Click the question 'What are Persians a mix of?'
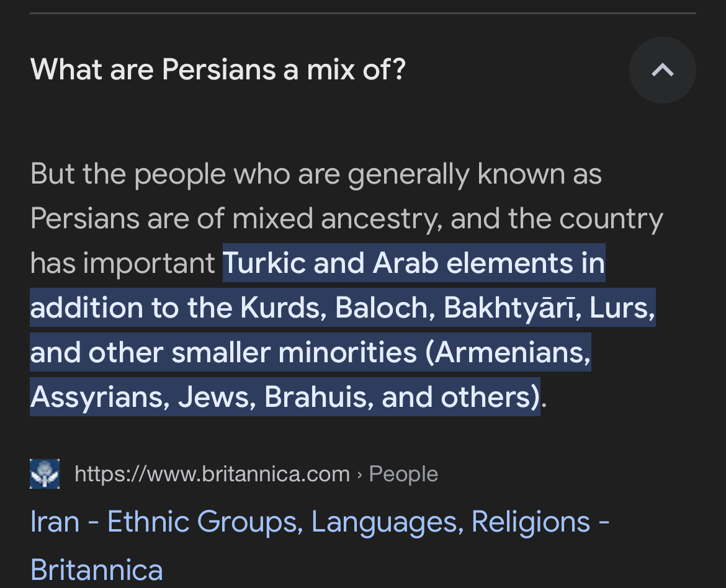The width and height of the screenshot is (726, 588). 218,70
